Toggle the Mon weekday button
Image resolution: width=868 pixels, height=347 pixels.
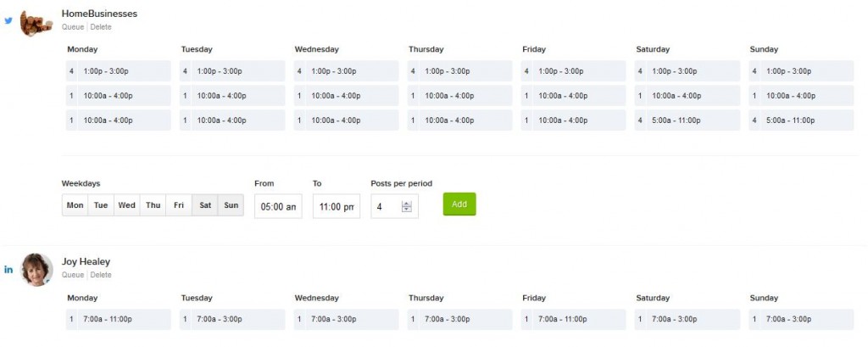(75, 205)
